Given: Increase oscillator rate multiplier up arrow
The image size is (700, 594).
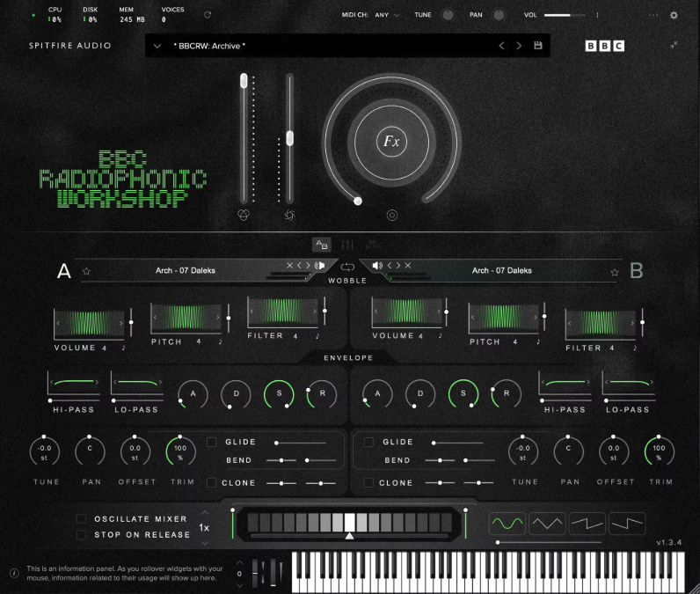Looking at the screenshot, I should tap(205, 513).
